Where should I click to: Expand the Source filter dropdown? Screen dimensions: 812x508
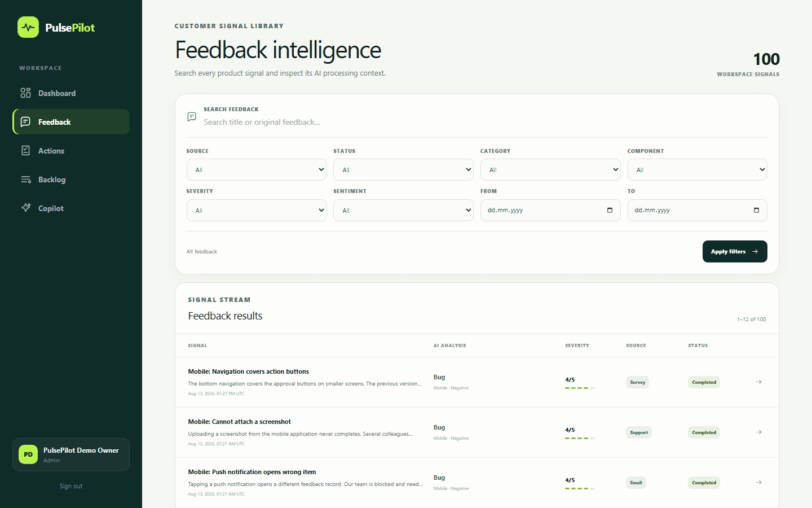point(257,170)
